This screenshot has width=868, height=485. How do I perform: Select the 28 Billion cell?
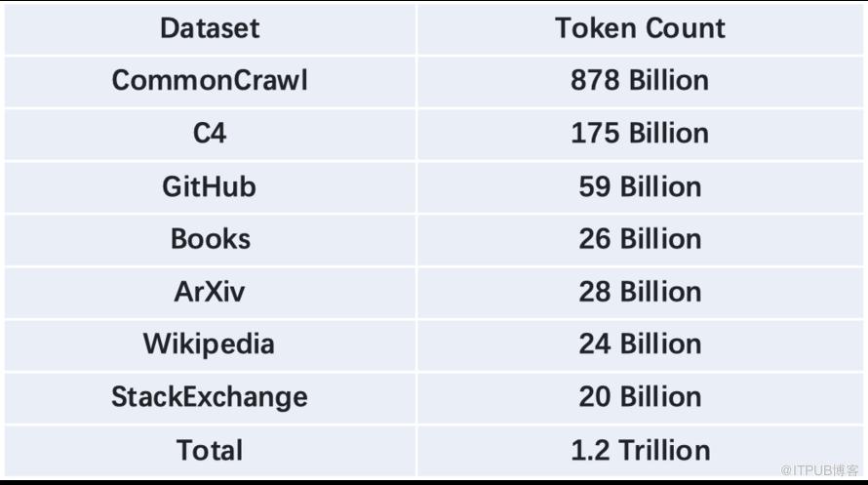(x=640, y=292)
